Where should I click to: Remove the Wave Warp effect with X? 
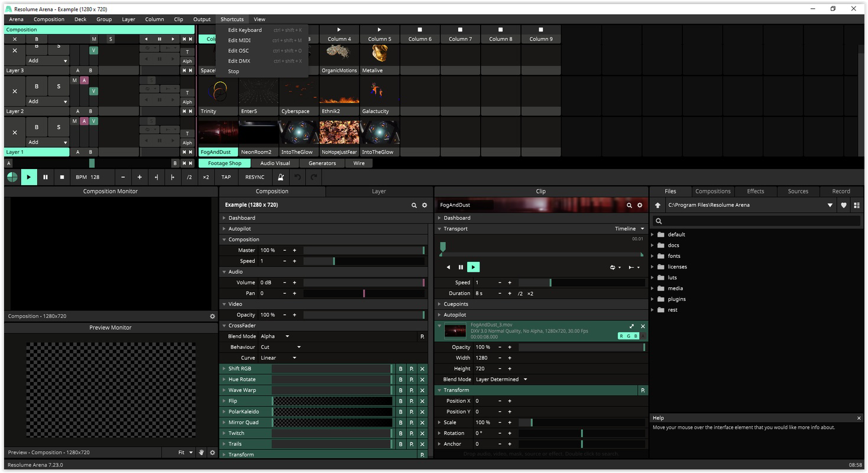[x=422, y=390]
